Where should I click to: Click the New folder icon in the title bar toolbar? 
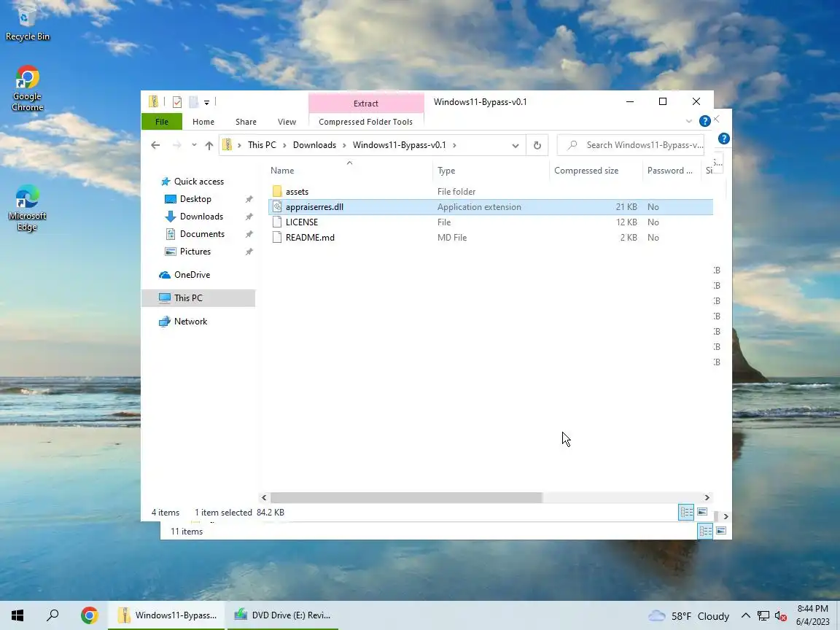(193, 102)
